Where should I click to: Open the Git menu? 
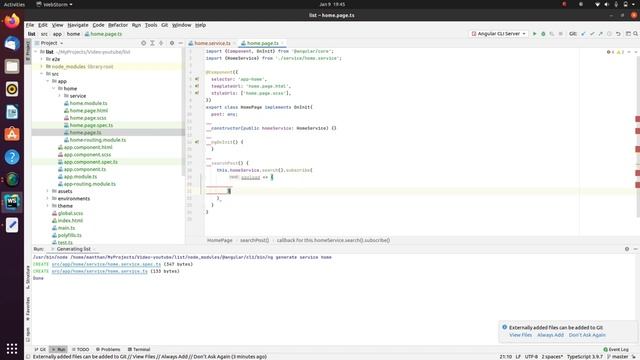(164, 25)
